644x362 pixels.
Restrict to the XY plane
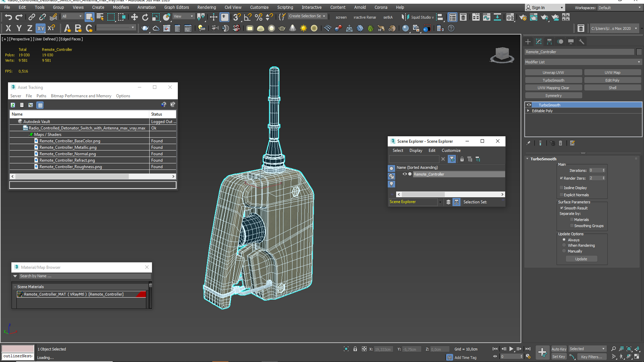pyautogui.click(x=41, y=28)
